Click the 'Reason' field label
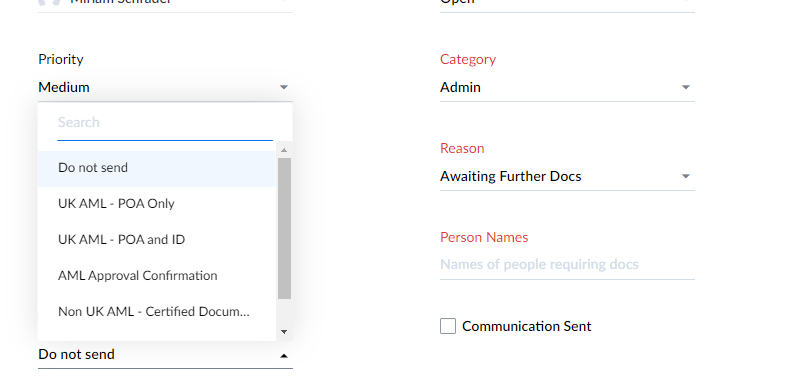804x391 pixels. click(x=462, y=149)
